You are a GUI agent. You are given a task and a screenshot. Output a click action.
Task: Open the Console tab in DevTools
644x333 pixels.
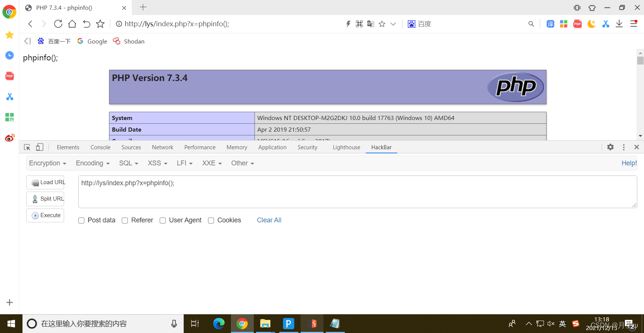100,147
